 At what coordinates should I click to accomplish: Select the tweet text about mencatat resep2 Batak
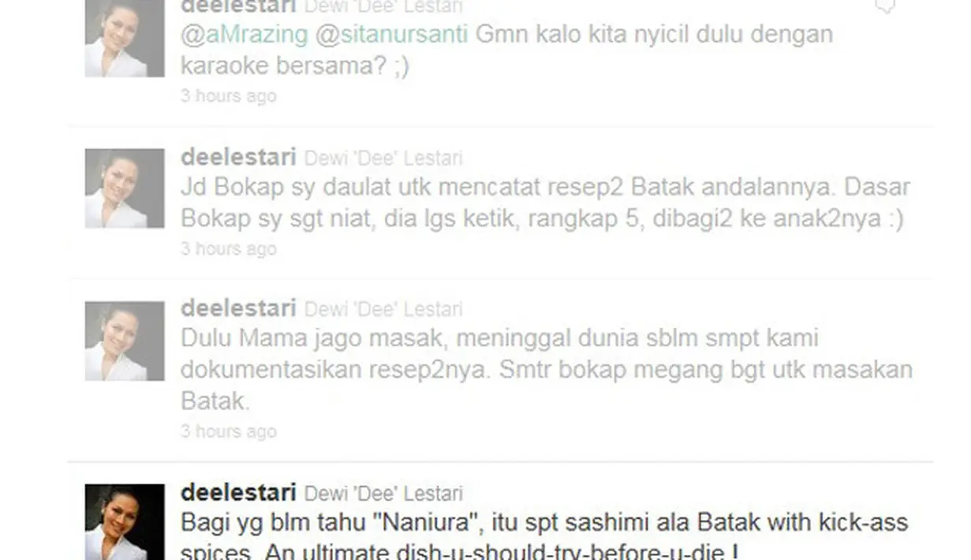click(x=545, y=203)
